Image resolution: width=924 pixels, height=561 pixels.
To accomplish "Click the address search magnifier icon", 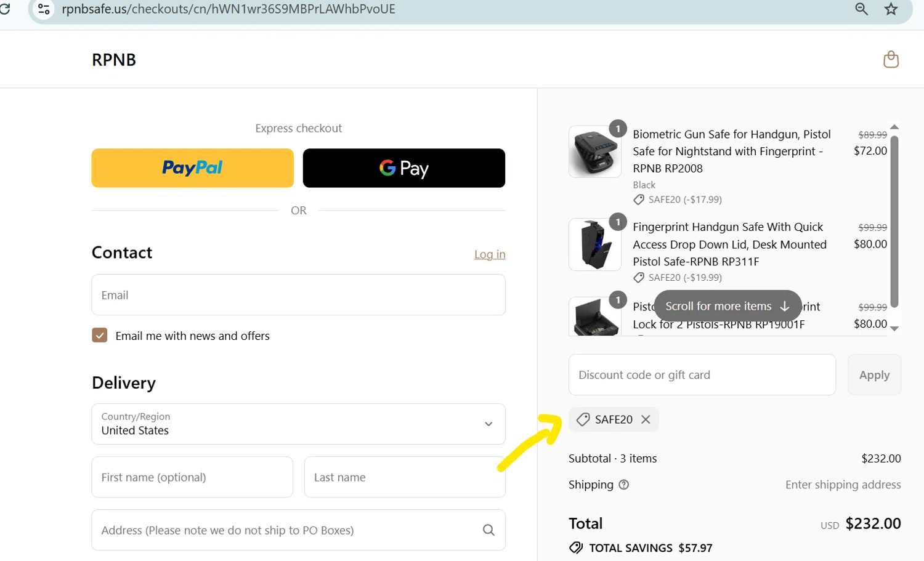I will coord(488,530).
